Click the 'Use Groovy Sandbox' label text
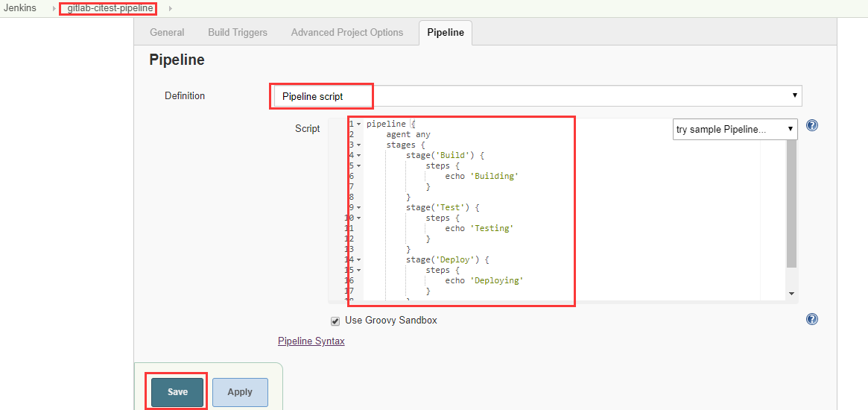868x410 pixels. coord(391,321)
